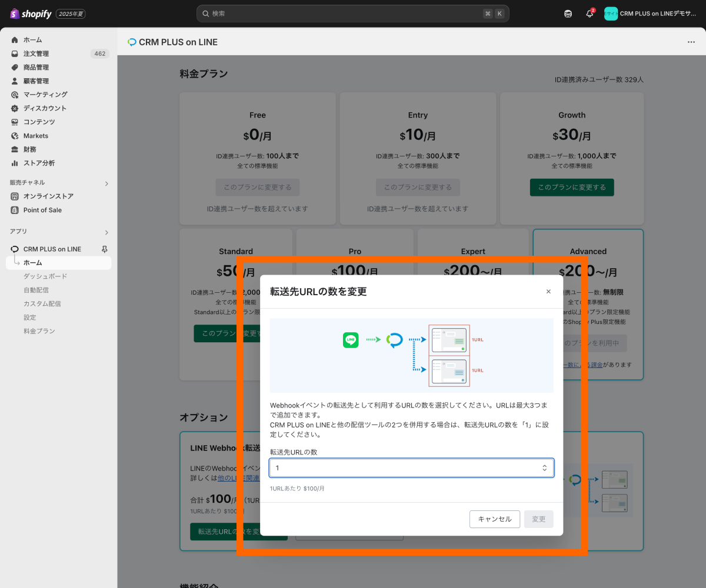
Task: Click Free plan このプランに変更する button
Action: coord(258,188)
